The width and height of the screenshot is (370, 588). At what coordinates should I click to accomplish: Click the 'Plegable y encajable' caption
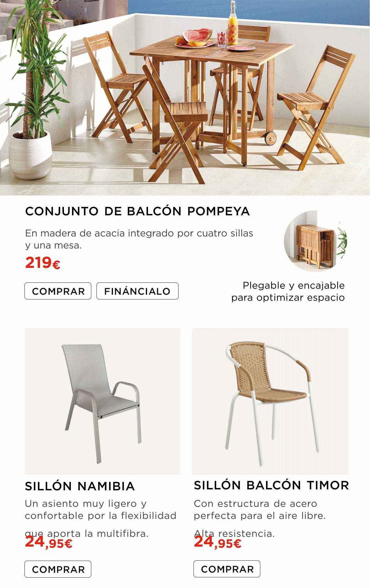point(288,291)
